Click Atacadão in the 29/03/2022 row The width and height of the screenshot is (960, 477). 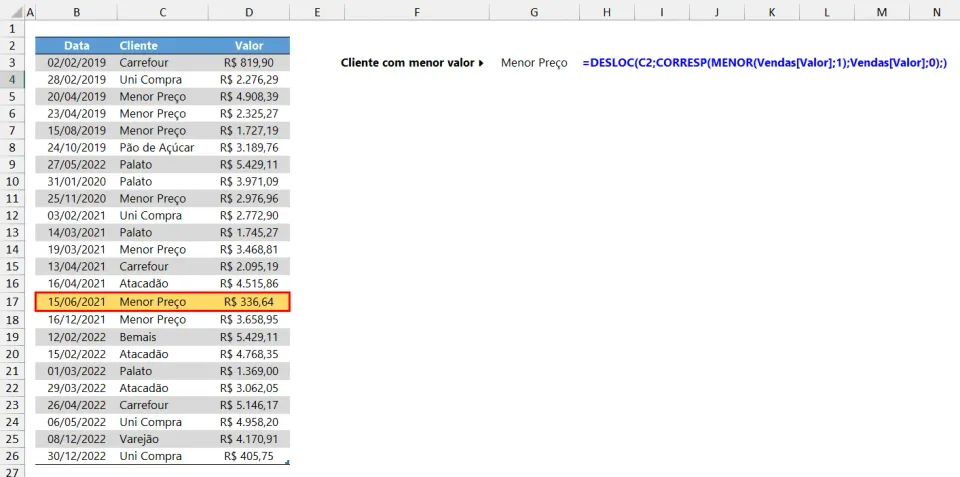tap(163, 388)
